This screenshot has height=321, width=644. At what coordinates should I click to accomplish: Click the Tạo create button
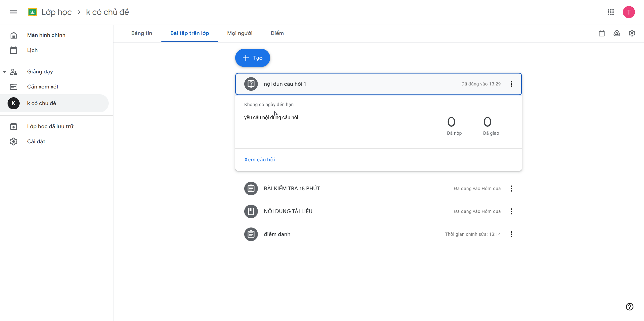(253, 58)
